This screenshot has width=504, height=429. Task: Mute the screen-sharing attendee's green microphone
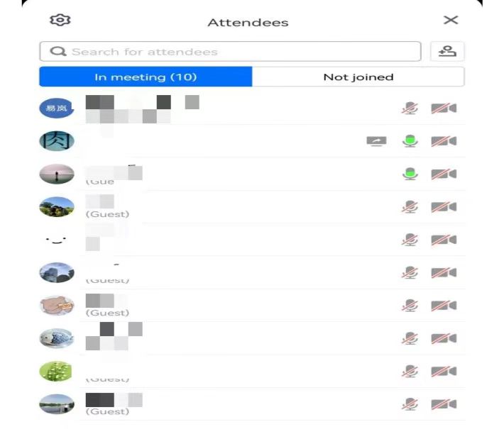[410, 141]
